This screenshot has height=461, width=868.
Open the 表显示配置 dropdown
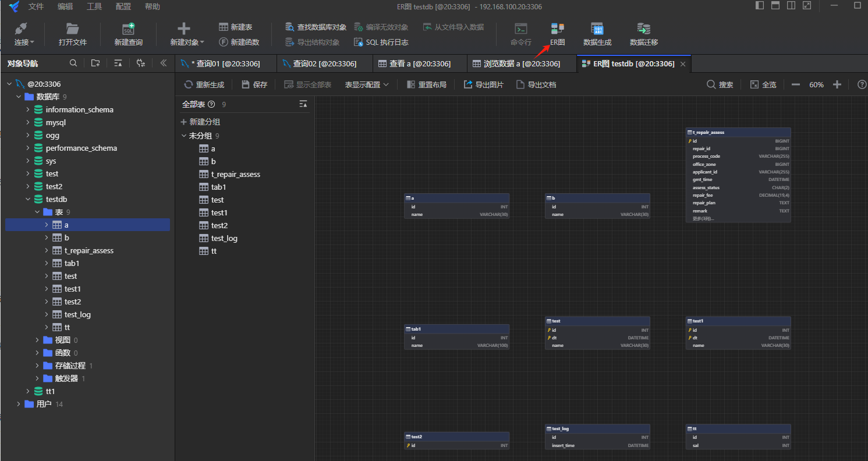click(367, 84)
